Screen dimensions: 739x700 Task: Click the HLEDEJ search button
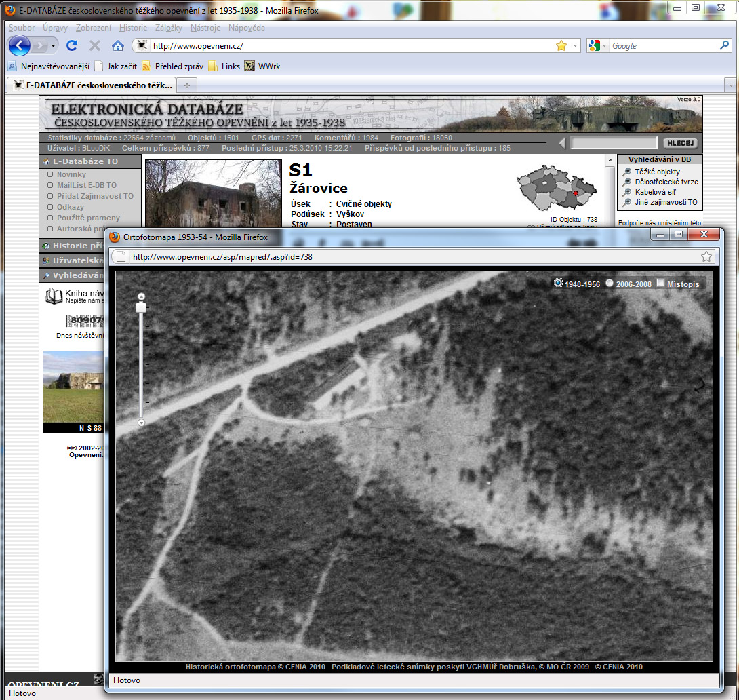(x=680, y=143)
